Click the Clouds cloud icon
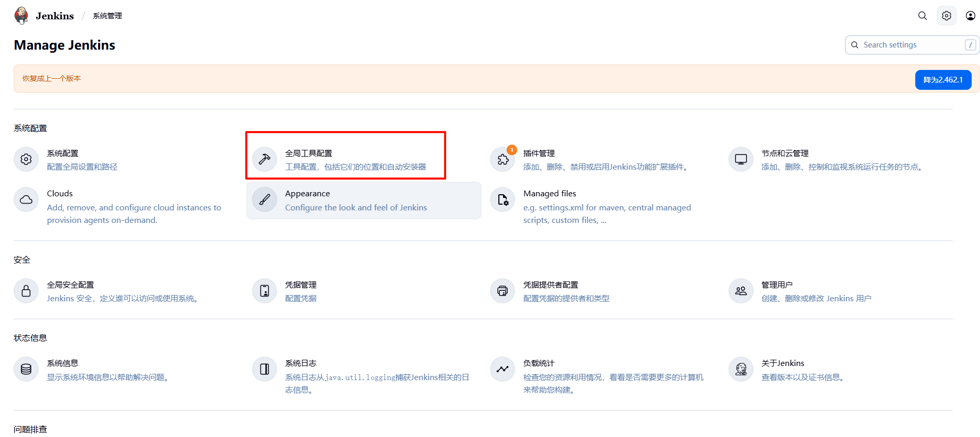Viewport: 980px width, 437px height. 26,199
